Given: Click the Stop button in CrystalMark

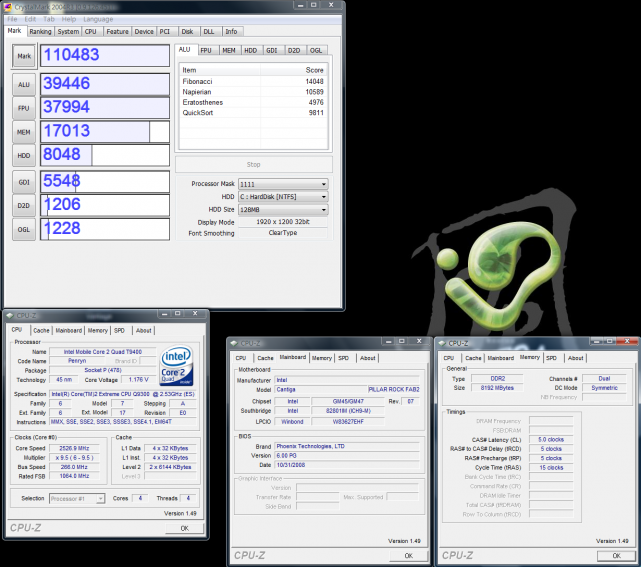Looking at the screenshot, I should [x=253, y=164].
